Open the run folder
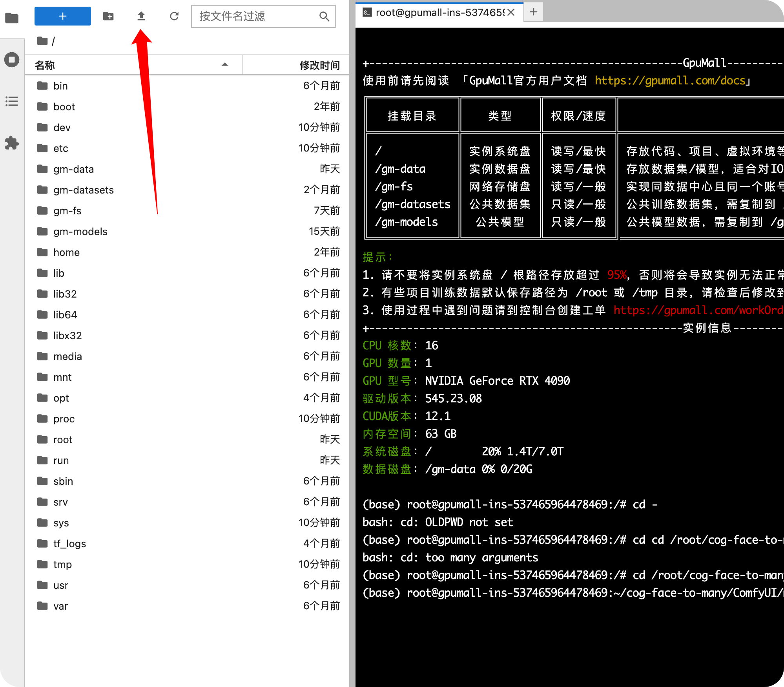Image resolution: width=784 pixels, height=687 pixels. 187,460
